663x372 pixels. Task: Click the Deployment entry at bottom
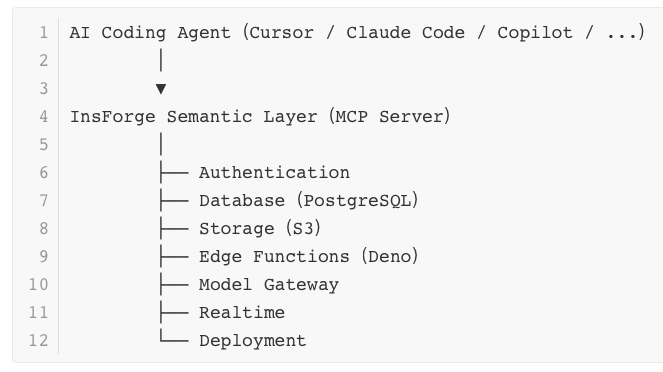coord(253,341)
